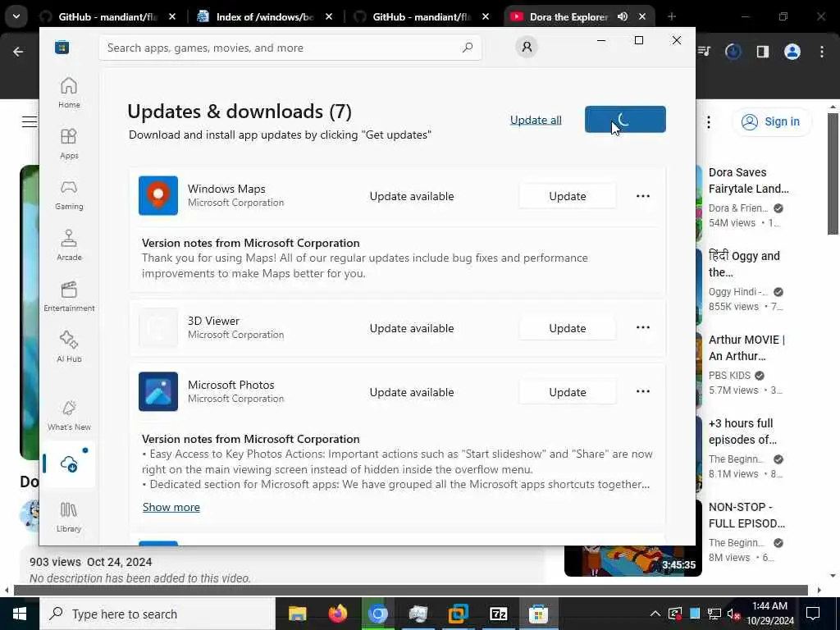The image size is (840, 630).
Task: Open 7-Zip from taskbar
Action: 498,614
